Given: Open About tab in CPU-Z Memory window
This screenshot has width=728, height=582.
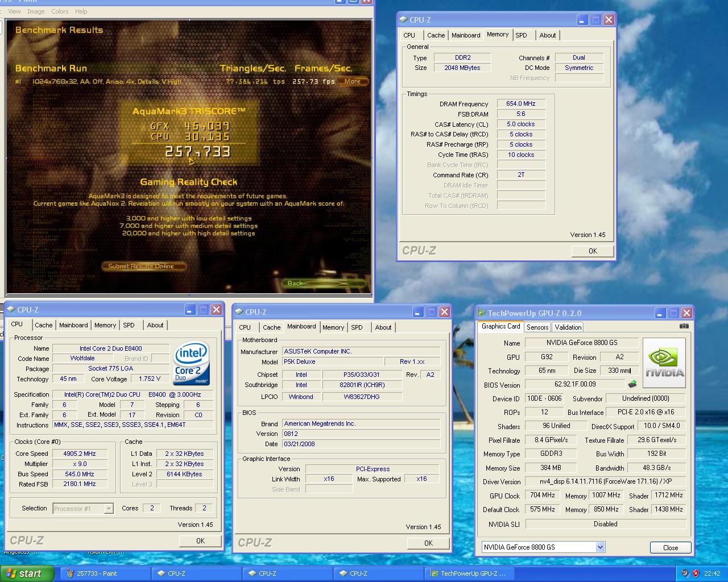Looking at the screenshot, I should pos(548,35).
